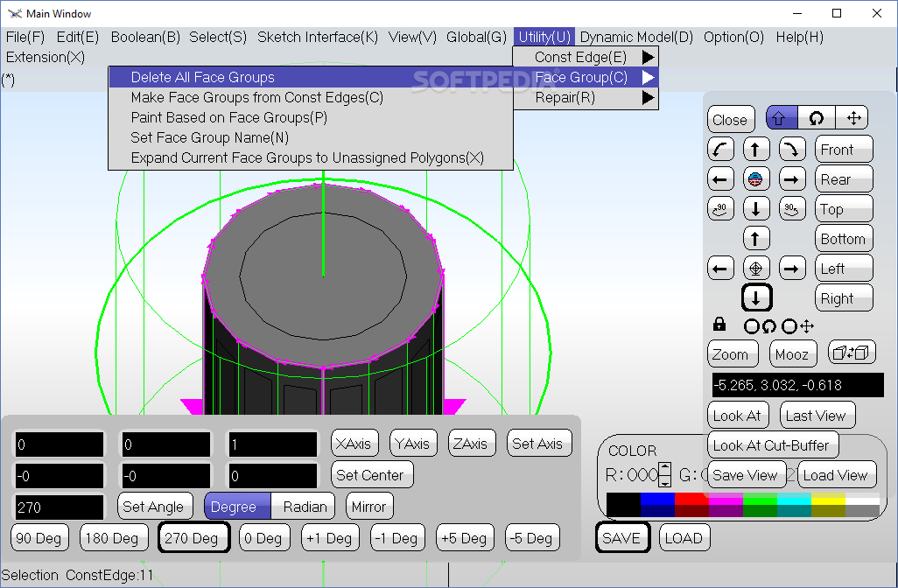The height and width of the screenshot is (588, 898).
Task: Open the File(F) menu
Action: pyautogui.click(x=25, y=38)
